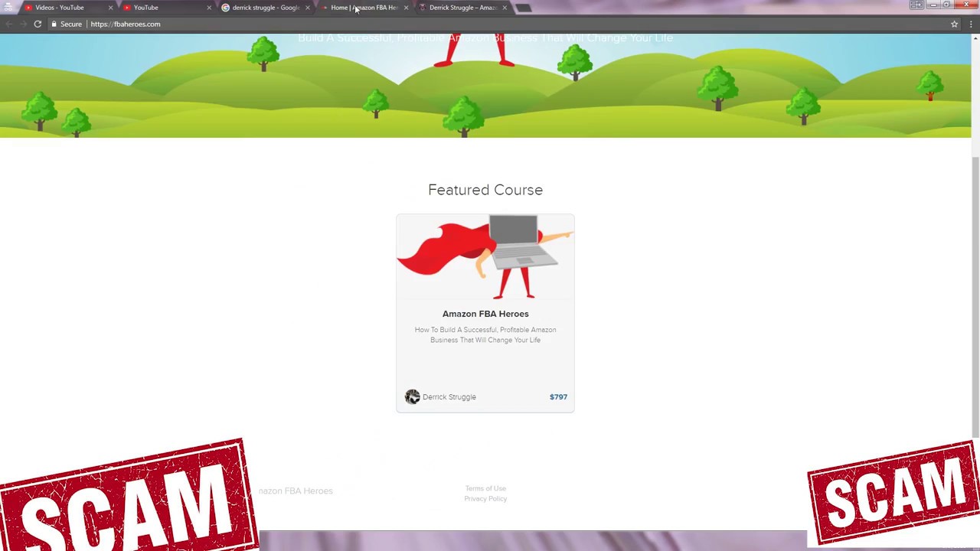Open a new browser tab
The width and height of the screenshot is (980, 551).
(523, 8)
